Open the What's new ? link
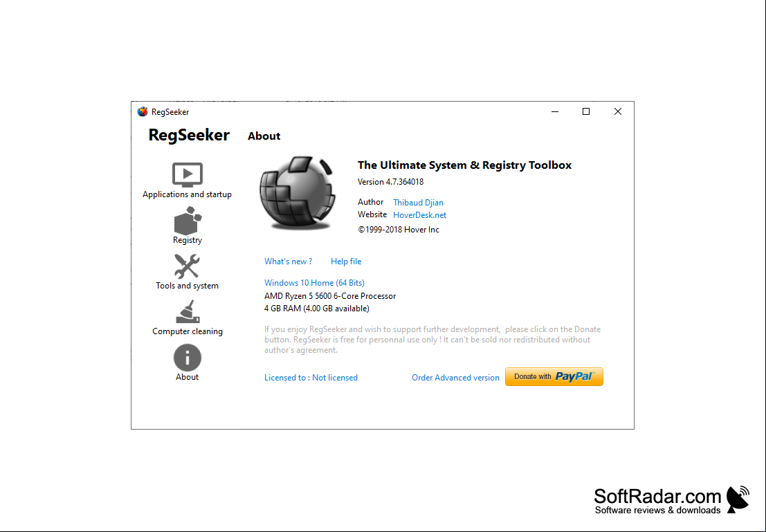Viewport: 766px width, 532px height. pos(289,262)
